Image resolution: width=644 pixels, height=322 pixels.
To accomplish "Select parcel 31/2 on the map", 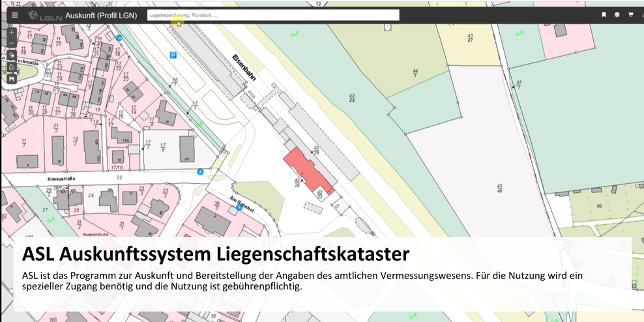I will 79,224.
